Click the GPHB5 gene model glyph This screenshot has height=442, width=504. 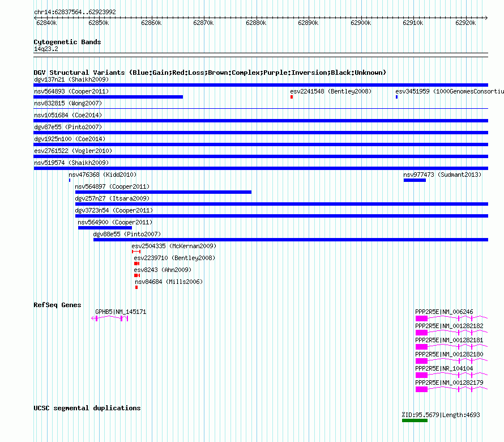(110, 318)
